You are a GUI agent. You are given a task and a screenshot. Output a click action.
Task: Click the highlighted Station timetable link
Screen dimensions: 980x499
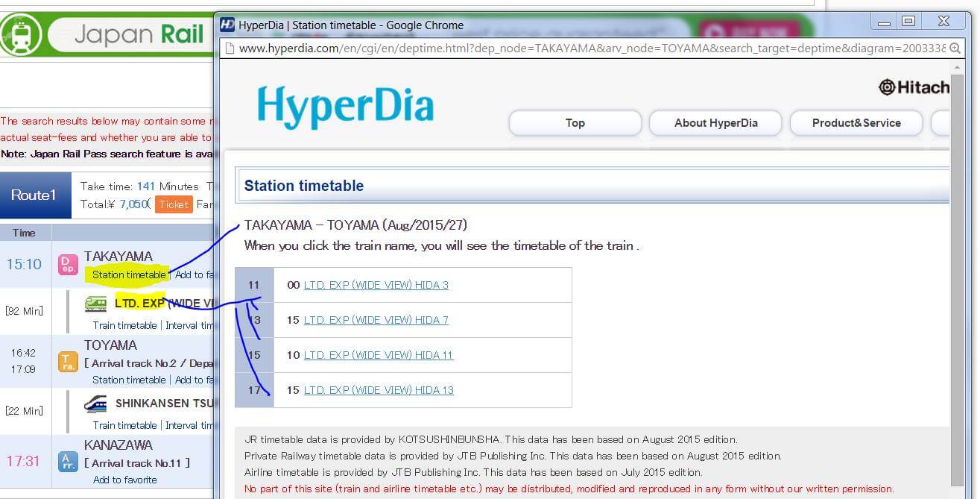(127, 274)
